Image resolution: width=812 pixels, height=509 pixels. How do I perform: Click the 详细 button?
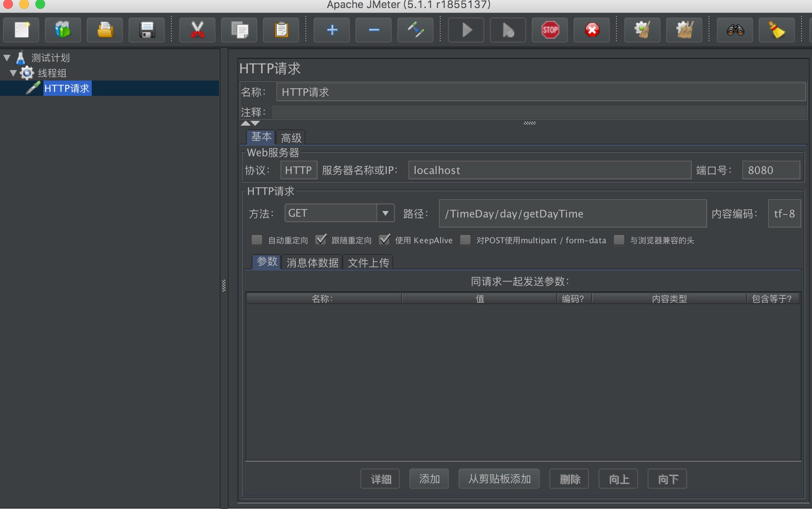point(380,479)
